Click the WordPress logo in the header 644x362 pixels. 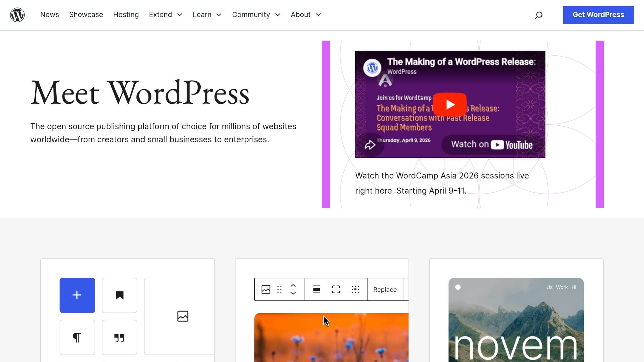[17, 15]
